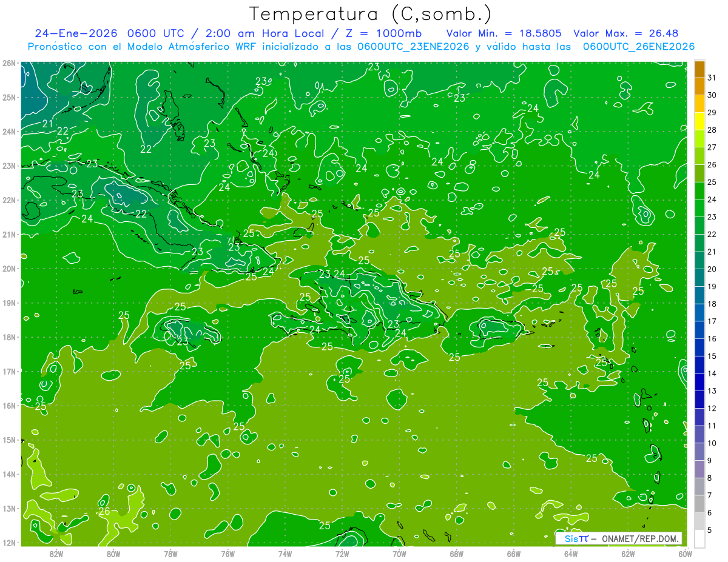This screenshot has width=728, height=562.
Task: Click the '64W' longitude axis label
Action: point(571,554)
